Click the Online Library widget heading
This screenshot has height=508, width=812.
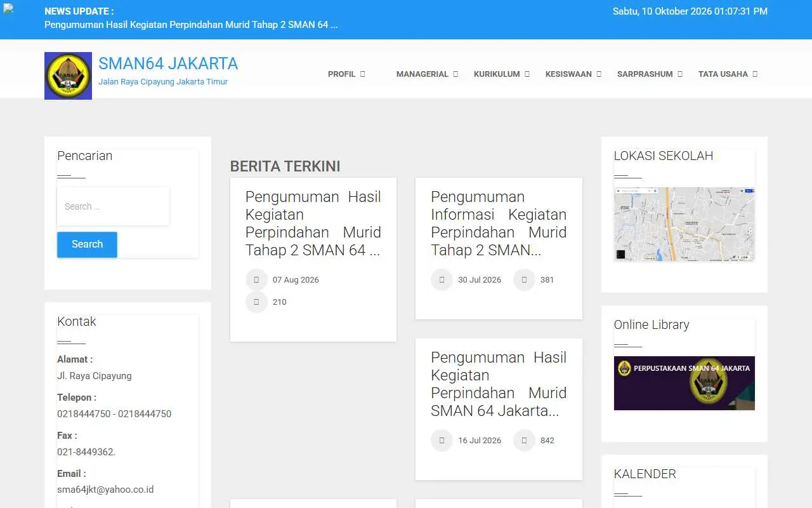(x=652, y=325)
